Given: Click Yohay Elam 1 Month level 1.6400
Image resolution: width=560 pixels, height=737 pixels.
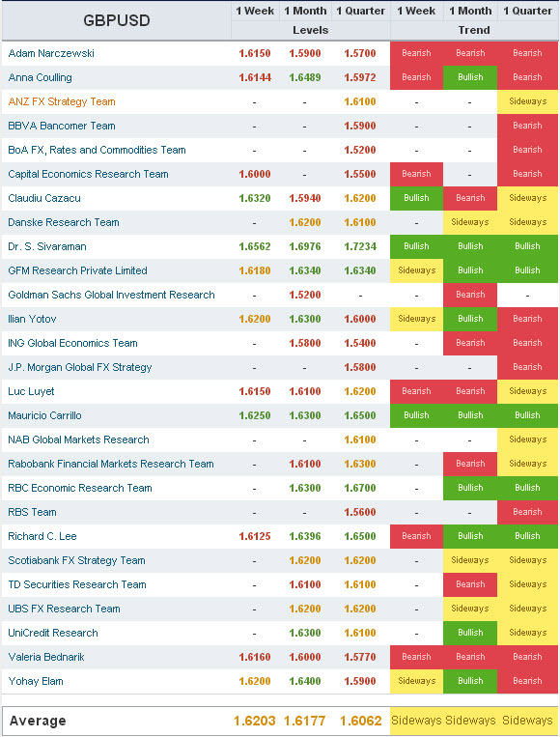Looking at the screenshot, I should pyautogui.click(x=305, y=681).
